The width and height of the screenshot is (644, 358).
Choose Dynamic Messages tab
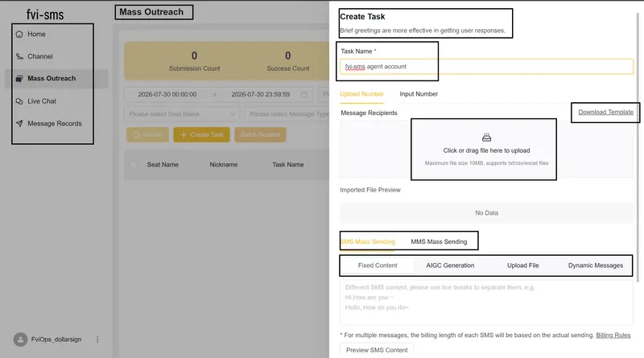pyautogui.click(x=596, y=265)
